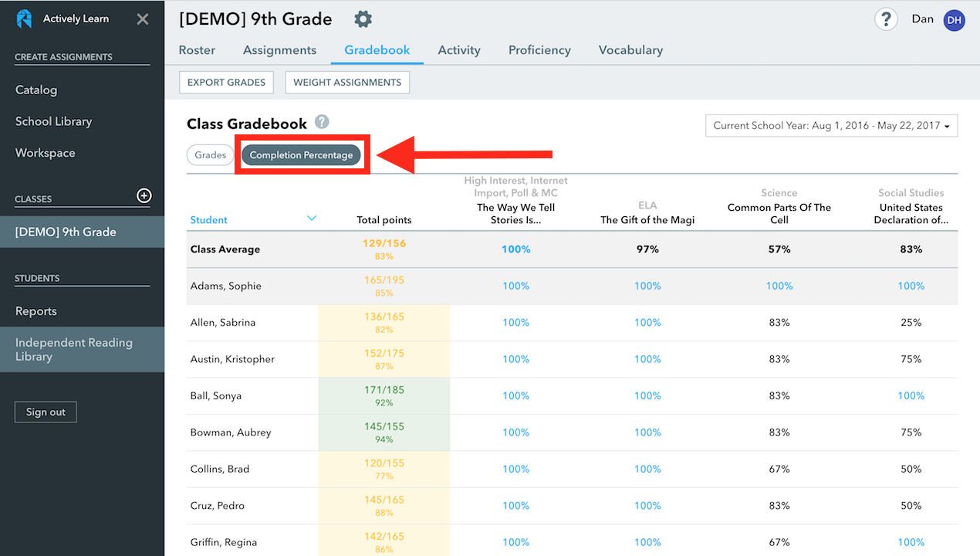Add a new class with plus icon
This screenshot has width=980, height=556.
(x=144, y=196)
